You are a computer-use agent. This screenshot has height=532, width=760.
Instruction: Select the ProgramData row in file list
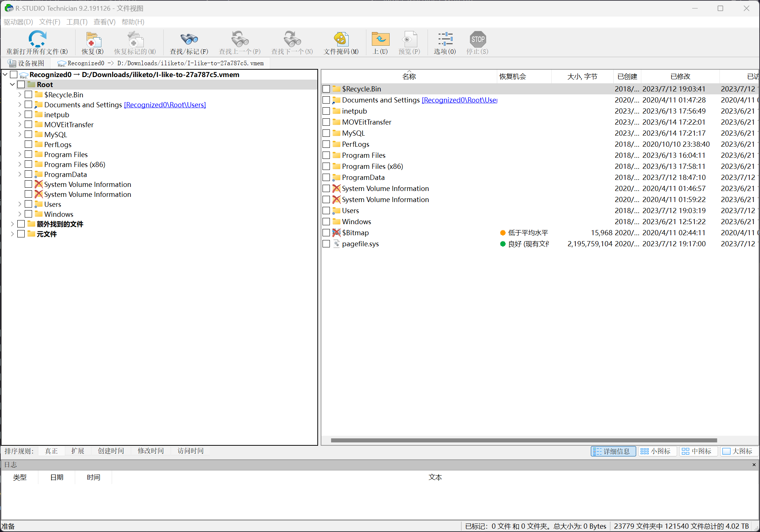[x=540, y=177]
